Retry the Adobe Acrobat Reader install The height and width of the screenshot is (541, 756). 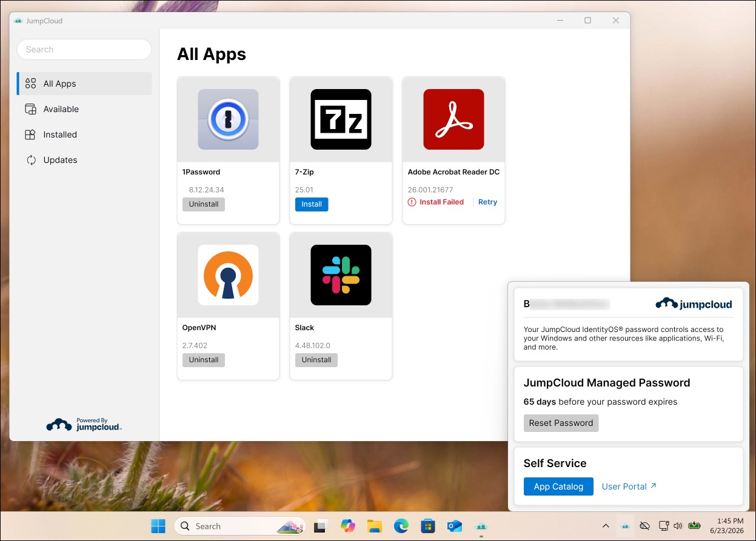point(487,202)
